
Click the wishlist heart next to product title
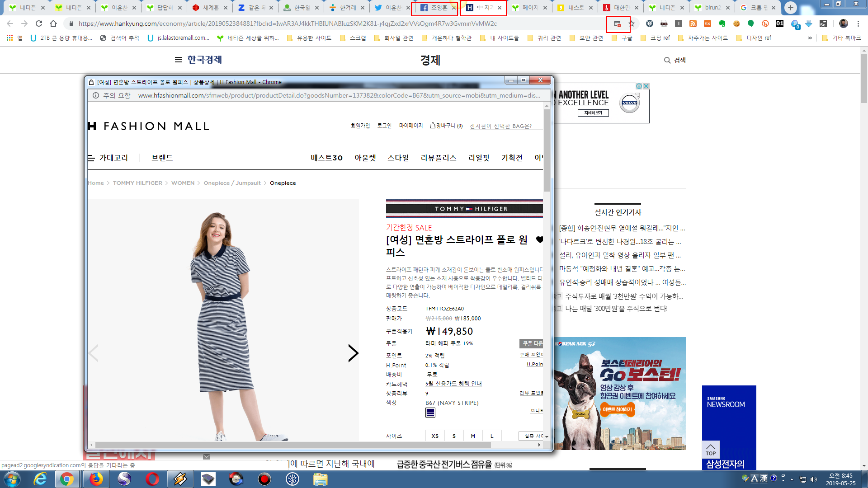coord(539,239)
